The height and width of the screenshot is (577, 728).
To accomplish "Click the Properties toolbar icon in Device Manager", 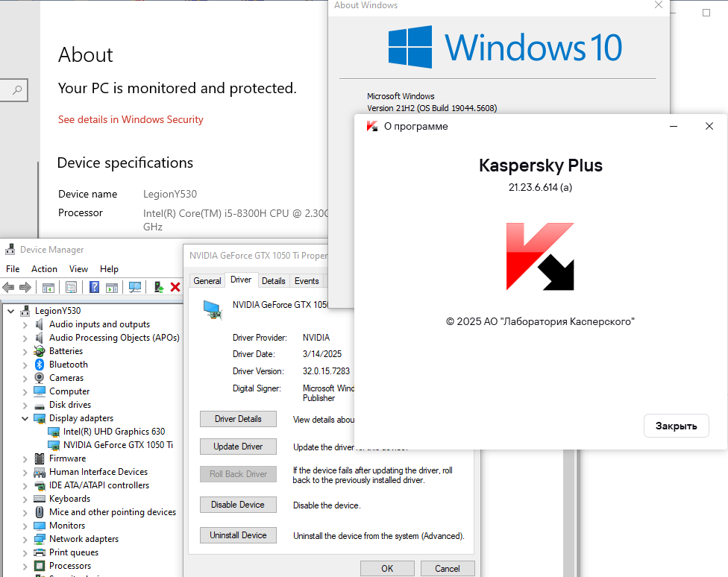I will click(x=71, y=287).
